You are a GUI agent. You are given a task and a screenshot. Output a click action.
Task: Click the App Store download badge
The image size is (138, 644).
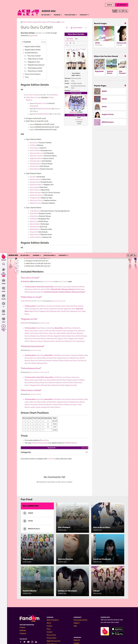[117, 629]
